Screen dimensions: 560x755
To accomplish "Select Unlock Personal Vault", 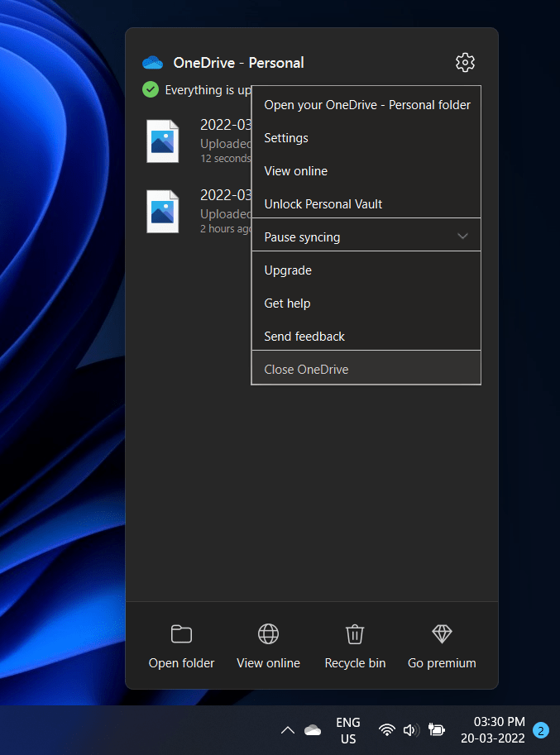I will [366, 204].
